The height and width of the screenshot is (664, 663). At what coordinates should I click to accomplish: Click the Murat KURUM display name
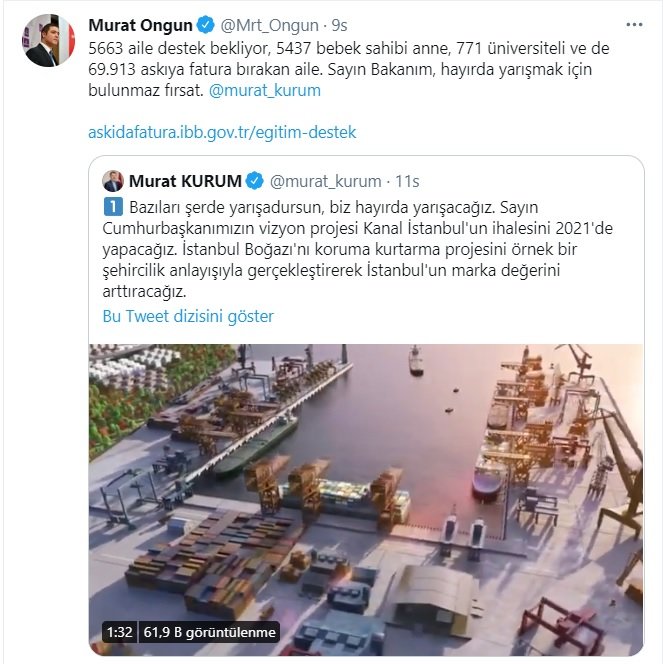click(185, 181)
